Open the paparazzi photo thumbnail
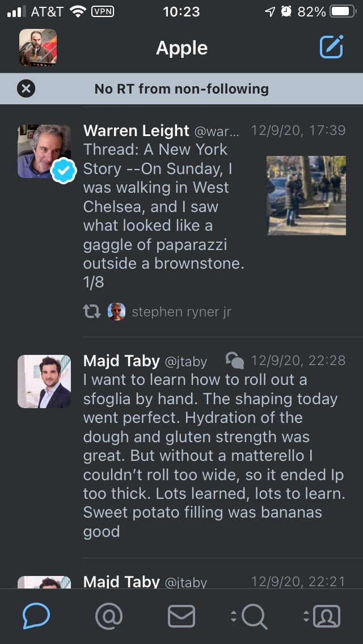The image size is (363, 644). click(306, 195)
